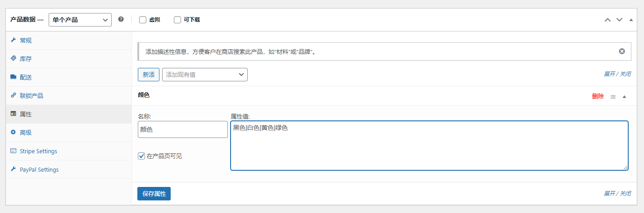Open the PayPal Settings tab
Screen dimensions: 644x213
point(68,169)
